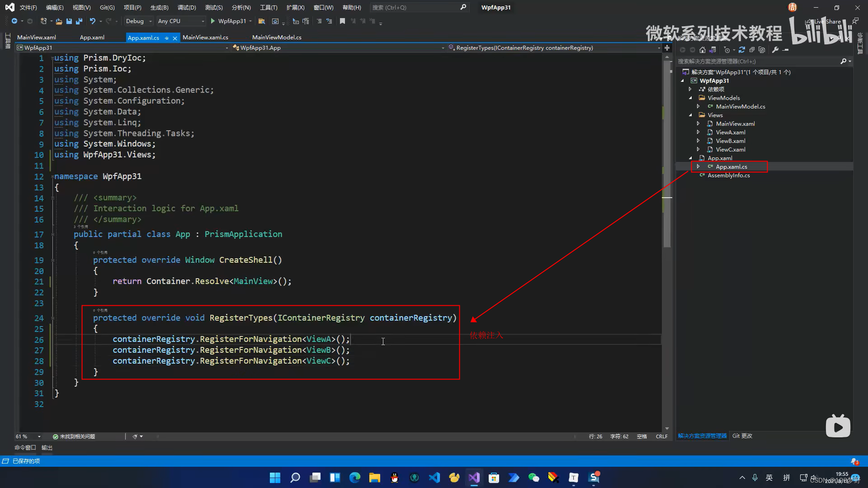Open the 工具(T) menu

[x=269, y=8]
